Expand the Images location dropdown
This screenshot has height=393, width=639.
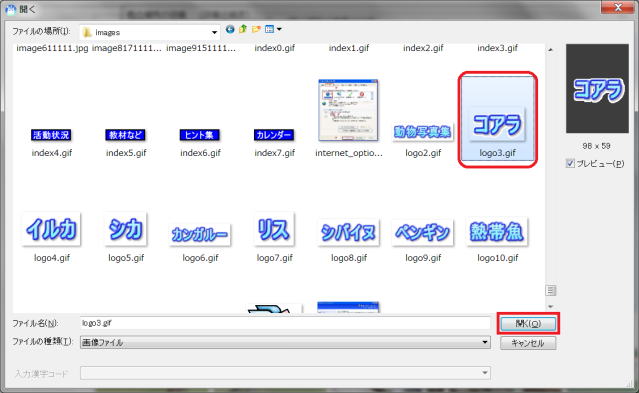tap(214, 32)
